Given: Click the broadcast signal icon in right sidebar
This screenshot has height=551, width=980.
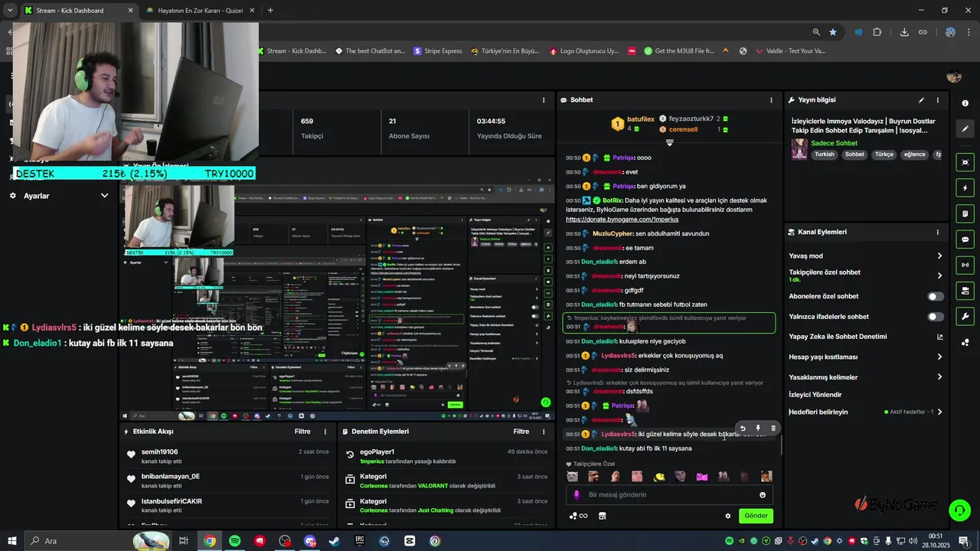Looking at the screenshot, I should tap(965, 265).
